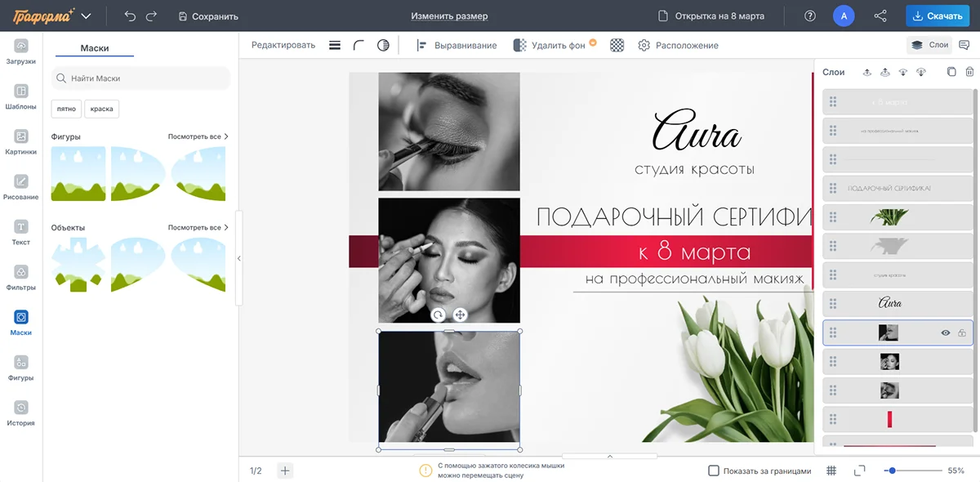This screenshot has height=482, width=980.
Task: Delete layer with trash icon
Action: [x=969, y=72]
